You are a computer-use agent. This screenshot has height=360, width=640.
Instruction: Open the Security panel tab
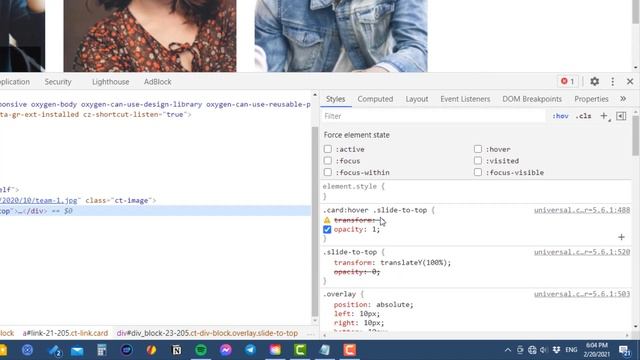(58, 82)
